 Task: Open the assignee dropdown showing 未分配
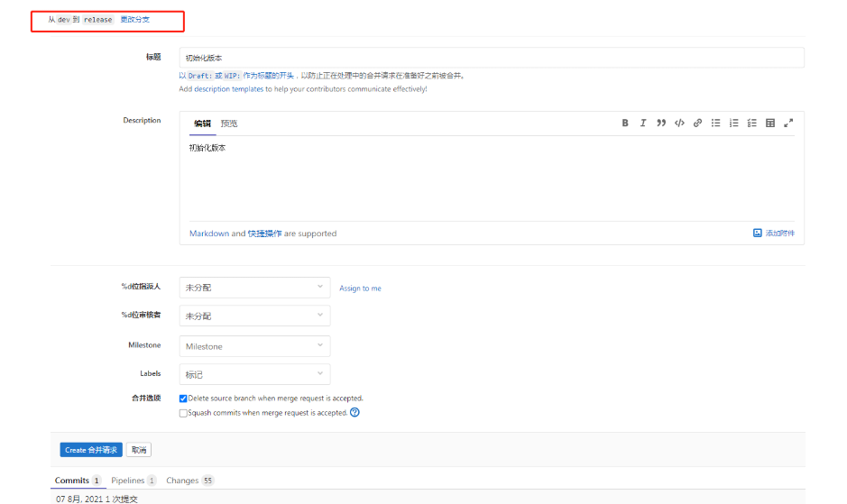pos(254,288)
